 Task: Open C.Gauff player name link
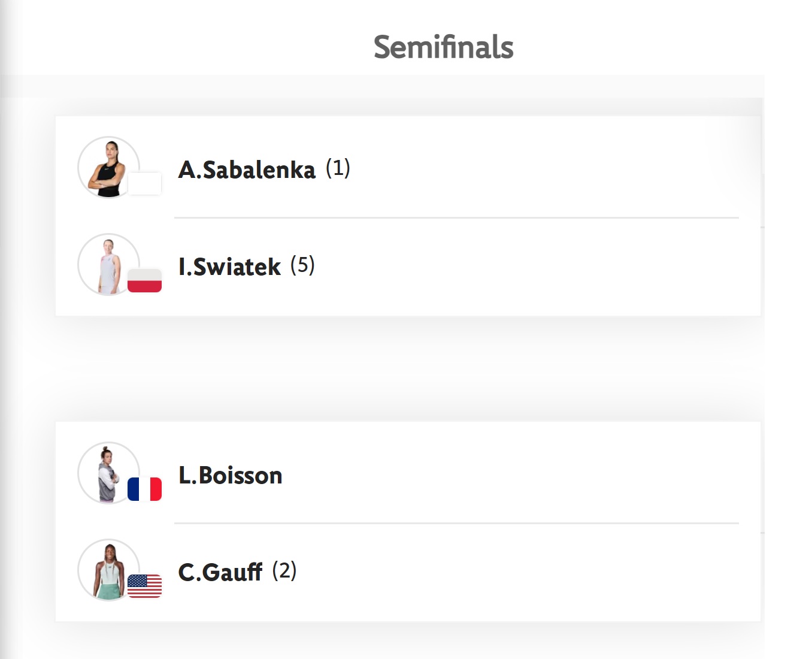point(220,572)
